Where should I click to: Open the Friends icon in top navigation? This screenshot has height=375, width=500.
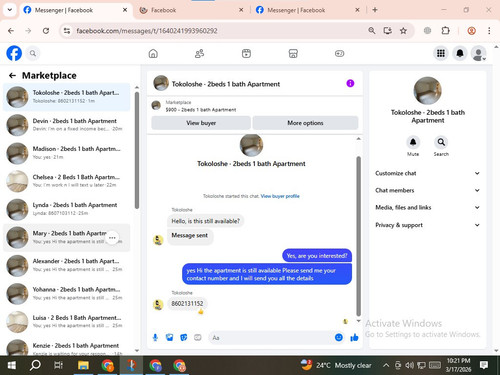(199, 53)
